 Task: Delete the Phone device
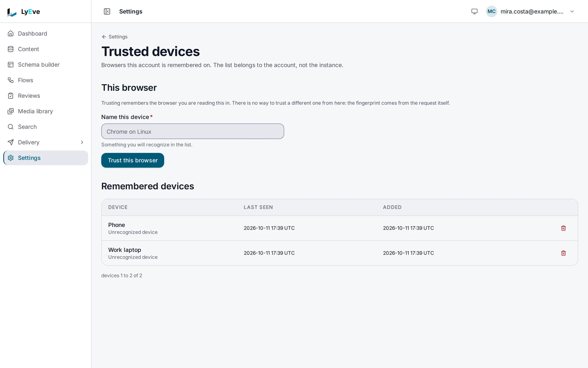(563, 228)
